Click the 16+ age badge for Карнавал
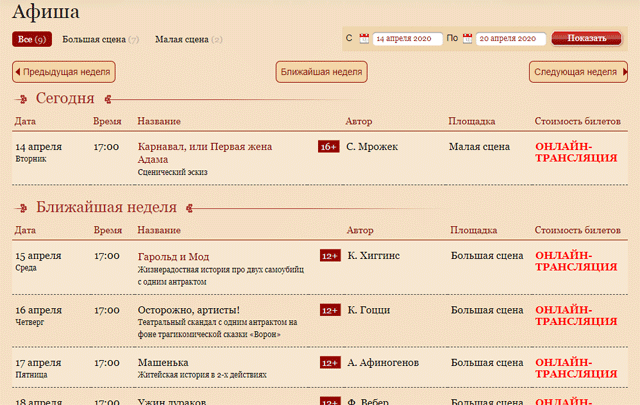The height and width of the screenshot is (405, 640). [329, 147]
